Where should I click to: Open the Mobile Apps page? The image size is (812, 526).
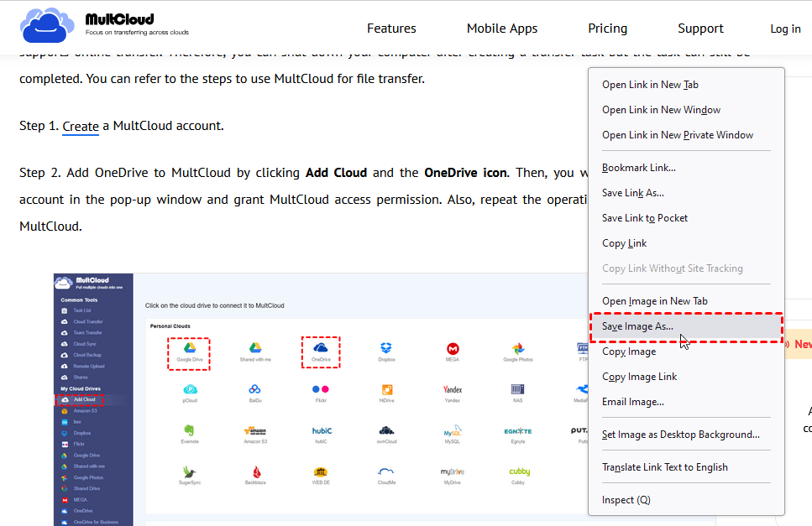[502, 29]
